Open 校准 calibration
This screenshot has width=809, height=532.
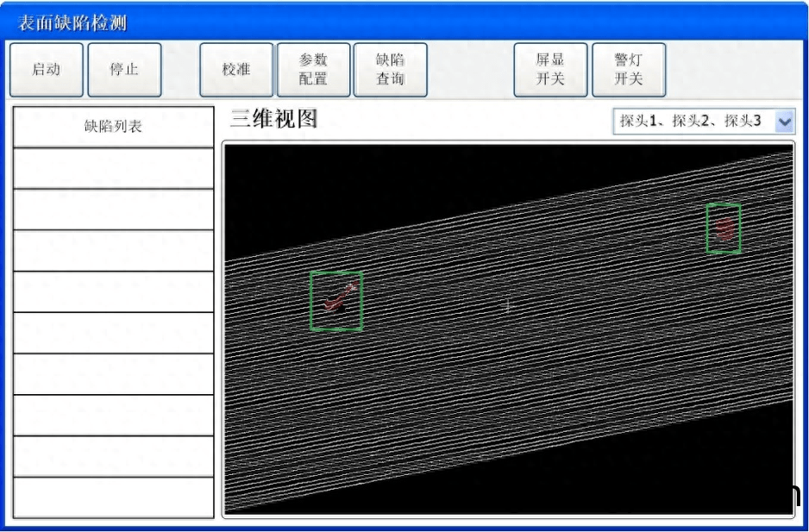pos(236,70)
